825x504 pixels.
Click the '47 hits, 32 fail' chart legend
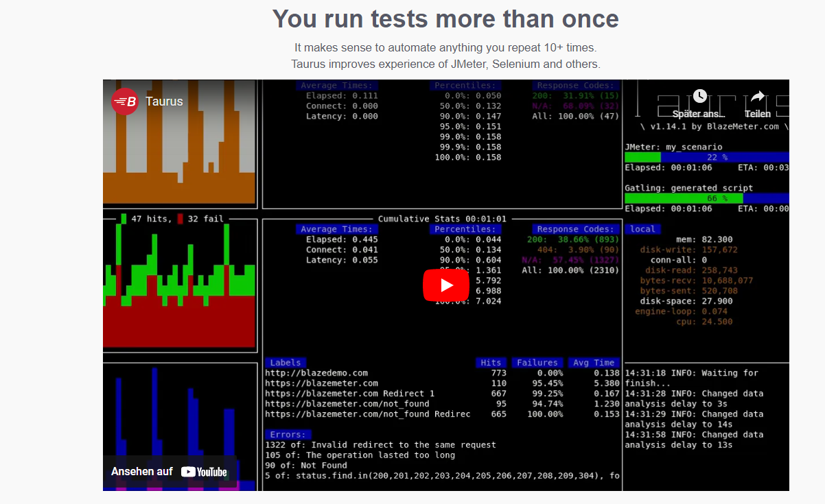[x=172, y=219]
